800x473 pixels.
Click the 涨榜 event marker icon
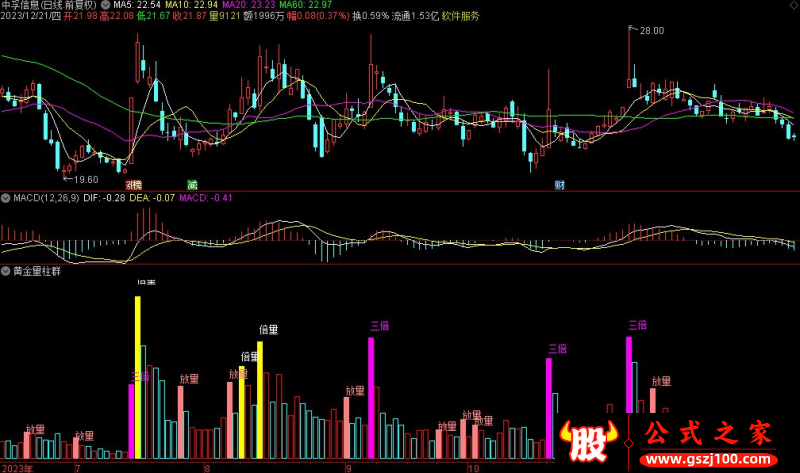point(134,185)
